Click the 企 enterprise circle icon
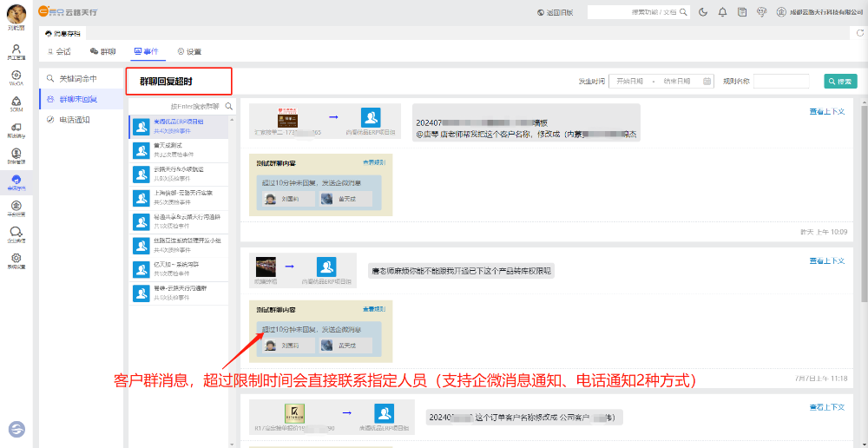This screenshot has width=868, height=448. click(x=781, y=12)
